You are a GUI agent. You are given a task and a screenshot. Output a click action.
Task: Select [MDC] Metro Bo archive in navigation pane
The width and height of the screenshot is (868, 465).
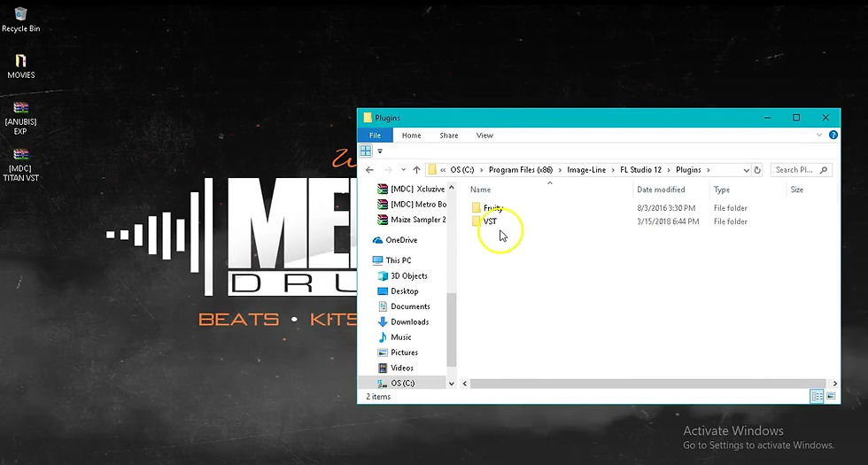(411, 205)
